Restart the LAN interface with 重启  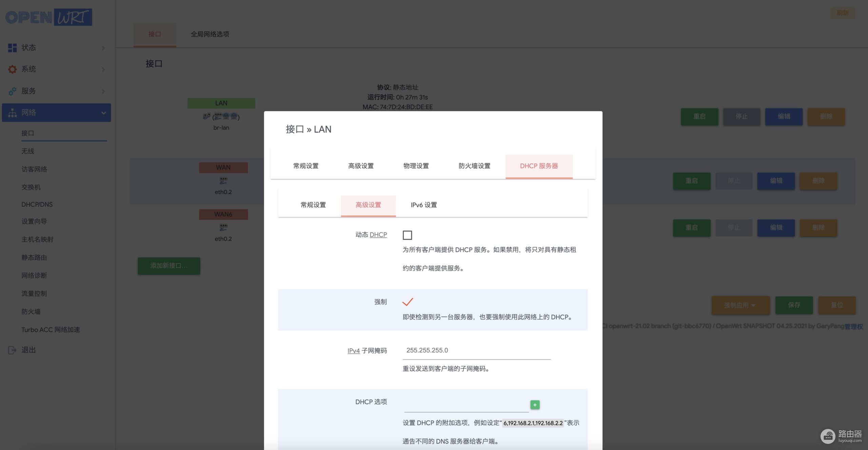coord(699,117)
